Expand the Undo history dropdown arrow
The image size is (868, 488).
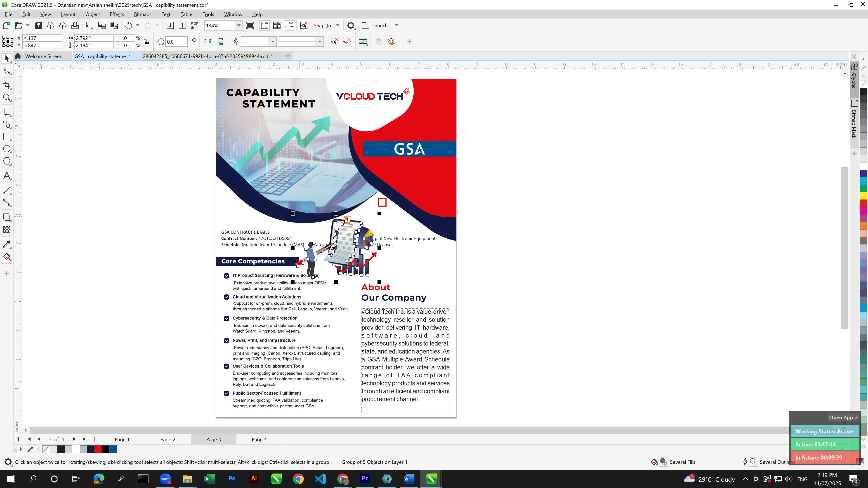click(137, 25)
